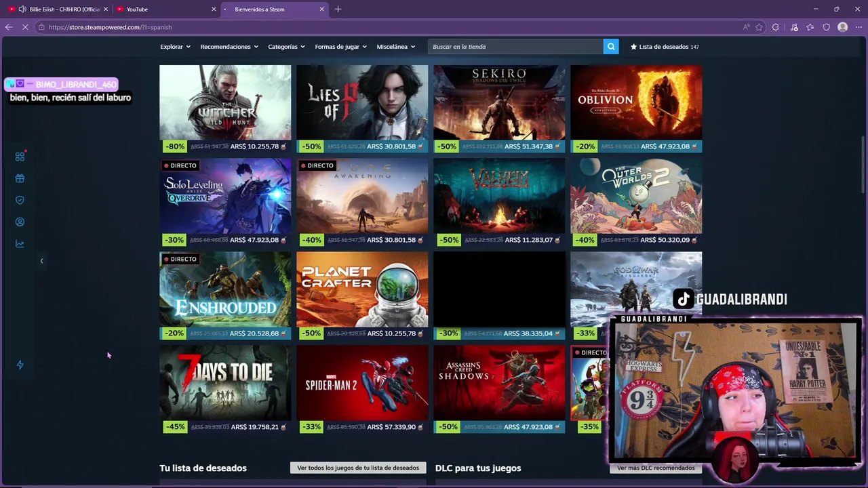Click the Tu lista de deseados heading
868x488 pixels.
203,468
